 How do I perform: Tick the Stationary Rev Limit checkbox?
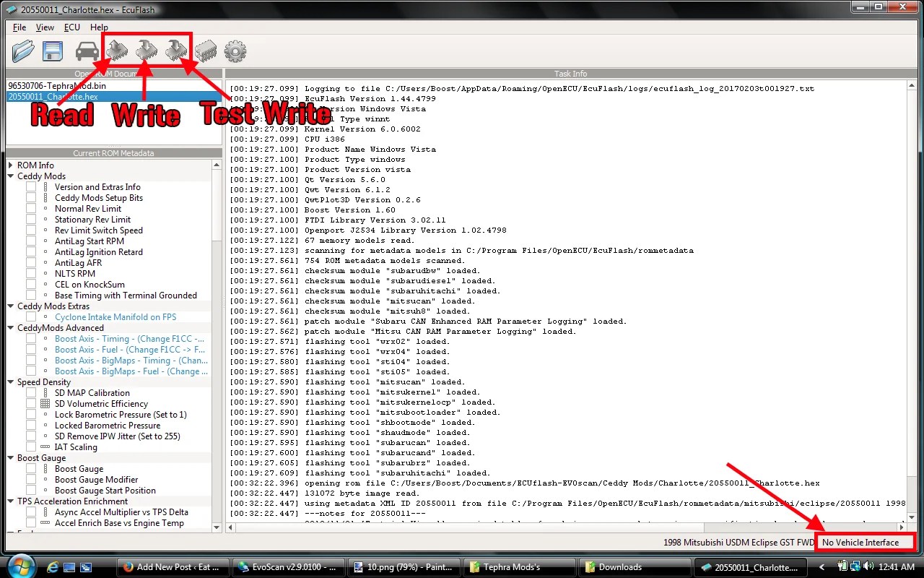[31, 219]
